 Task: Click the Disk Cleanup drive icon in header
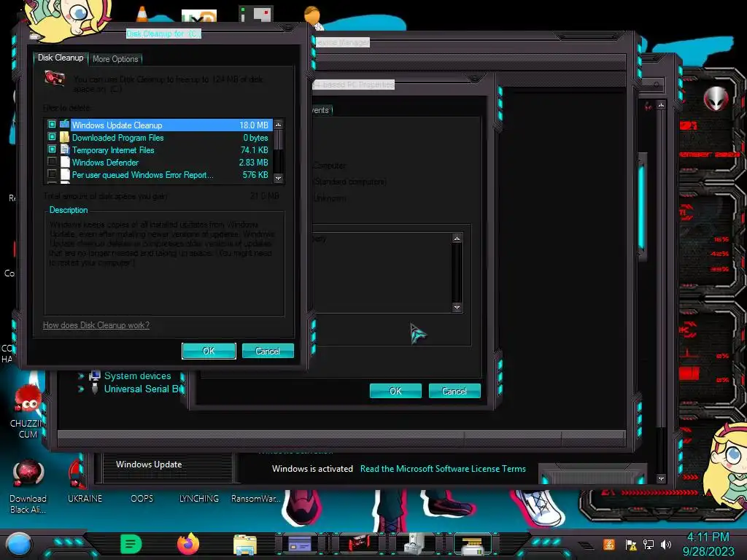[x=54, y=78]
